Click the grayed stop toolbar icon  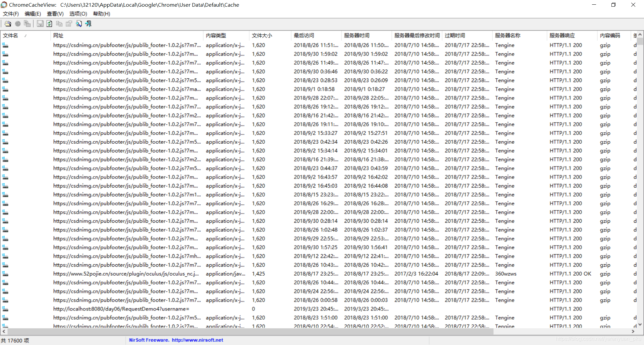click(18, 24)
